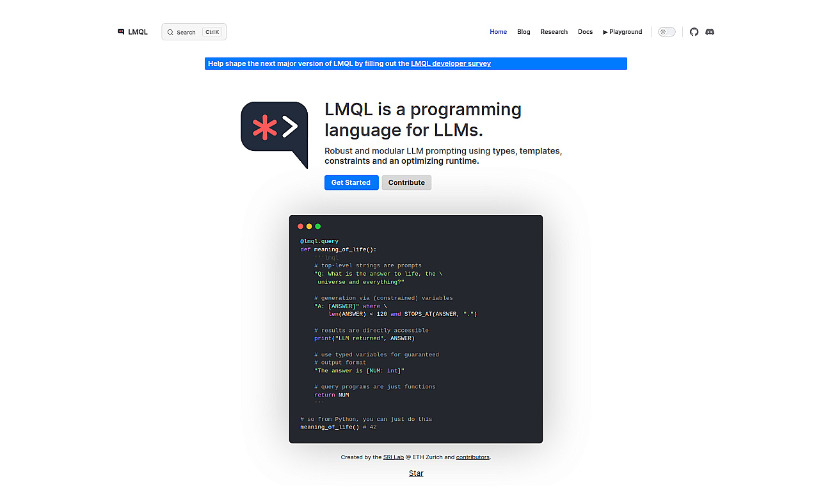Viewport: 832px width, 504px height.
Task: Open the Blog page
Action: click(x=524, y=32)
